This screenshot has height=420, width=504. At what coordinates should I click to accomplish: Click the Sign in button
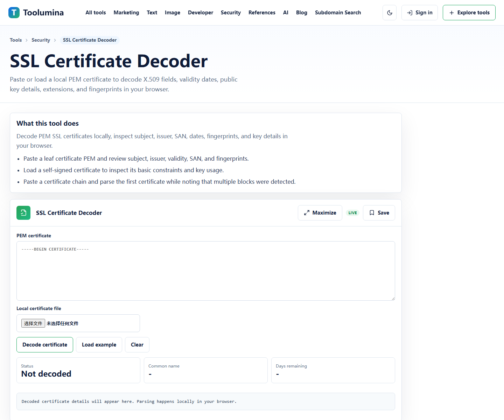[x=420, y=13]
